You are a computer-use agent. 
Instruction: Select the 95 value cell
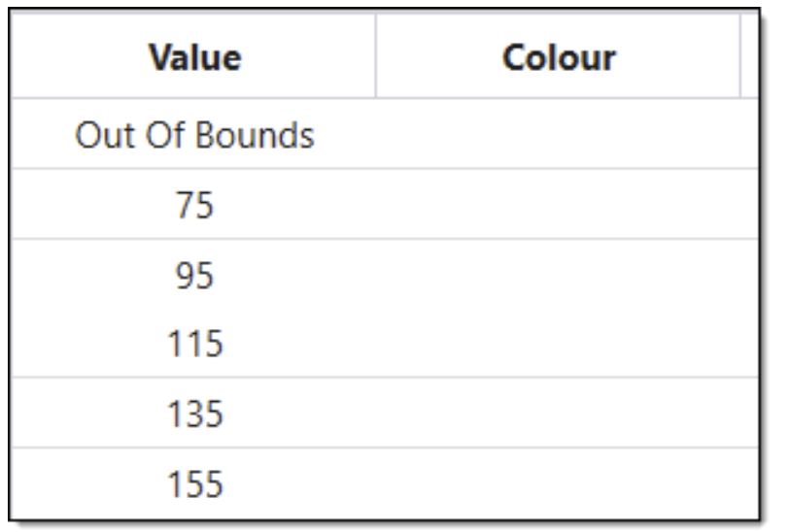tap(195, 275)
